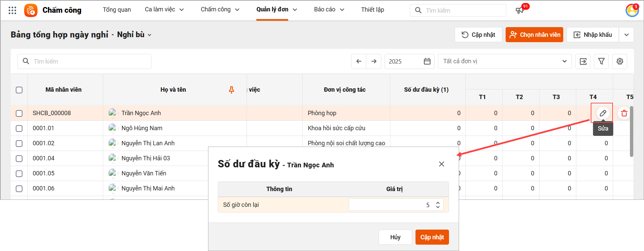This screenshot has width=644, height=251.
Task: Select the checkbox for employee 0001.01
Action: coord(19,128)
